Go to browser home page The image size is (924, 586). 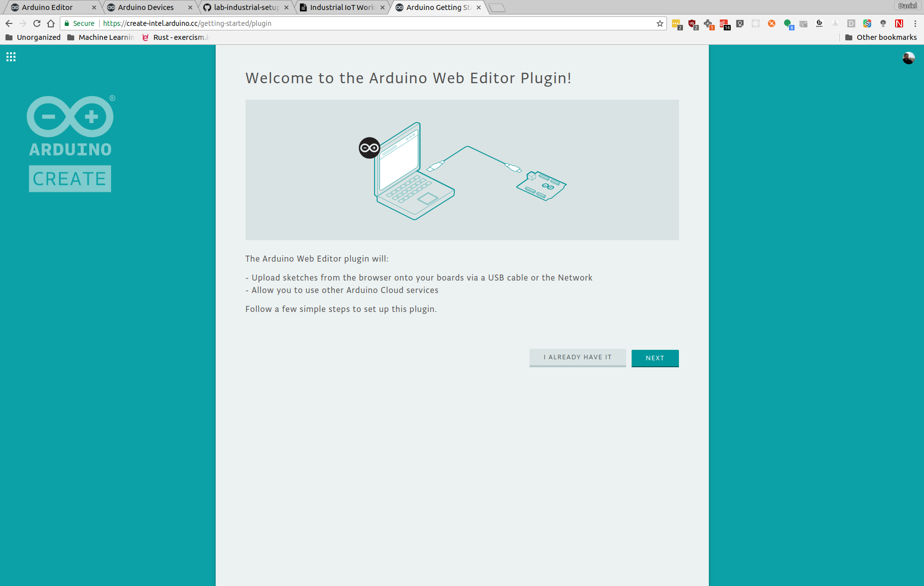click(x=51, y=23)
